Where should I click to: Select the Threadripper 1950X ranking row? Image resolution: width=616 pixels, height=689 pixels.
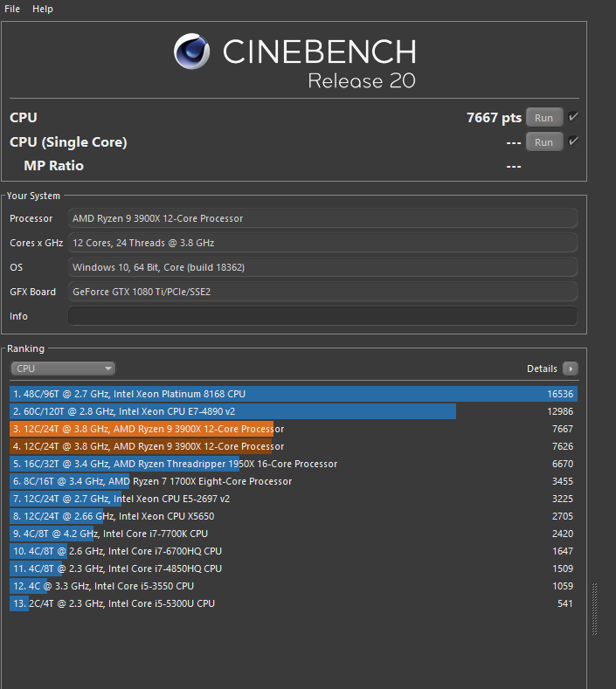294,464
